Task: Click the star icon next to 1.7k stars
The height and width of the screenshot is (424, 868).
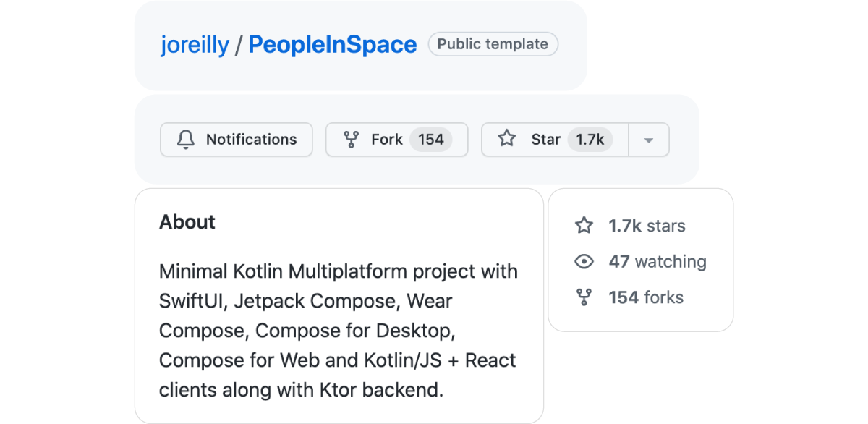Action: click(x=584, y=225)
